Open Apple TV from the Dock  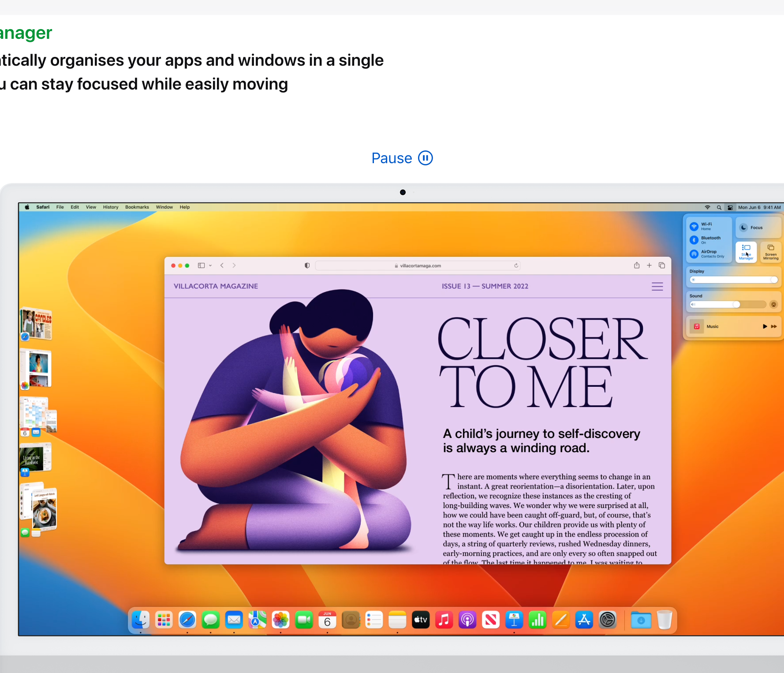pyautogui.click(x=421, y=620)
